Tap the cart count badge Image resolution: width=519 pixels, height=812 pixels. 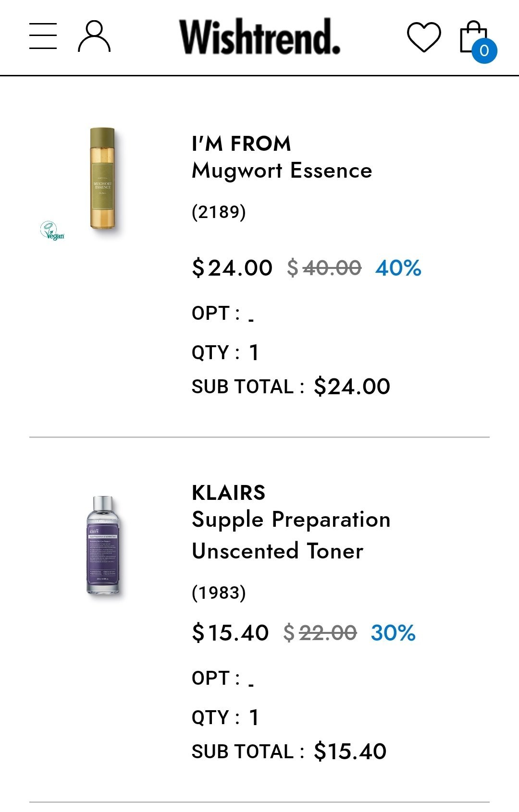click(x=484, y=50)
